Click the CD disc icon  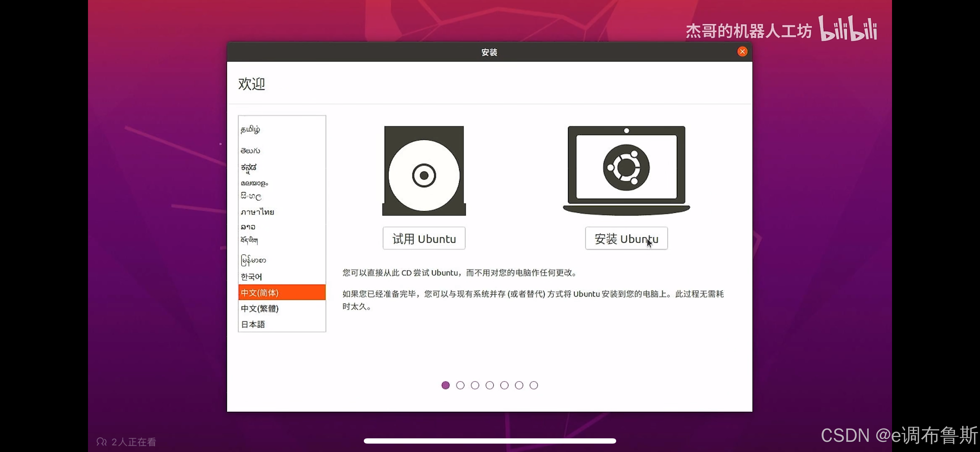pos(424,171)
